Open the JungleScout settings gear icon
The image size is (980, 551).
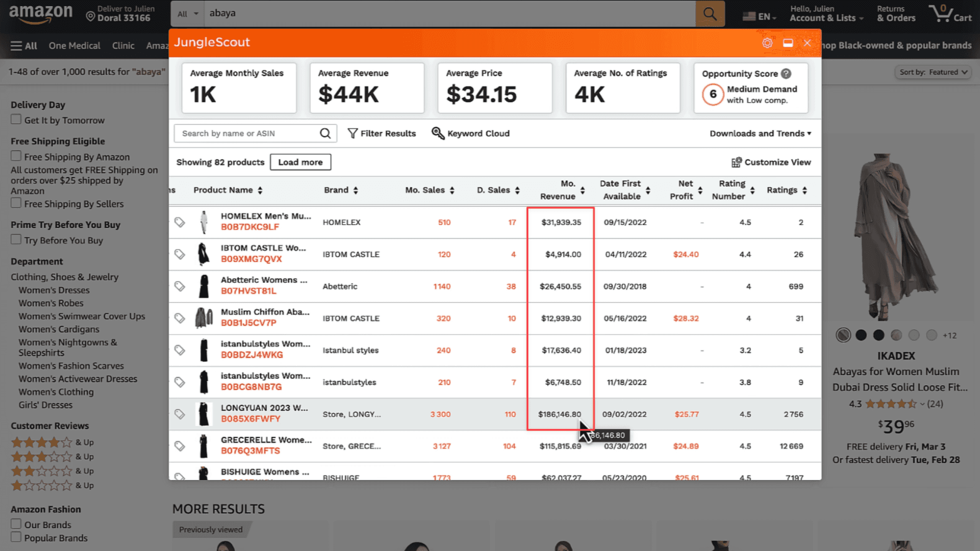tap(767, 43)
